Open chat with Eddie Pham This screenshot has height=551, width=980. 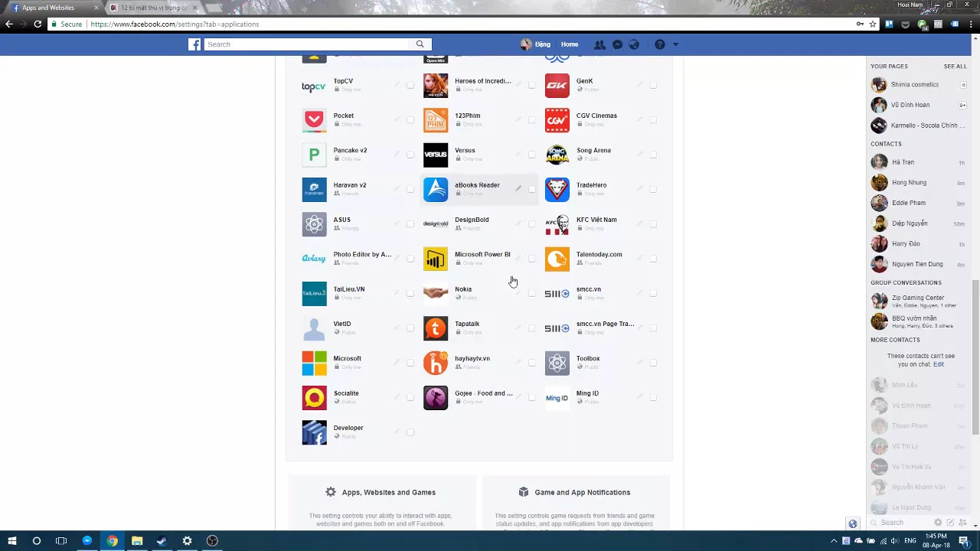tap(919, 203)
